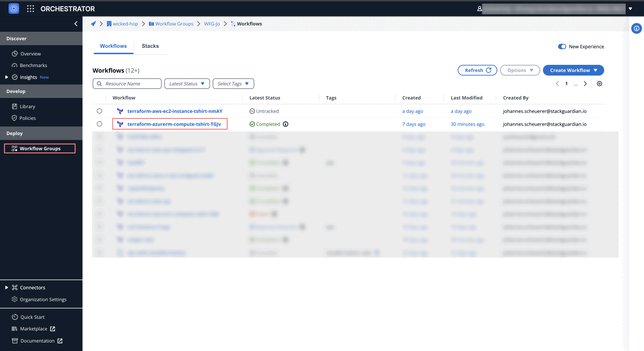Click the info icon on right panel
644x351 pixels.
click(x=636, y=29)
